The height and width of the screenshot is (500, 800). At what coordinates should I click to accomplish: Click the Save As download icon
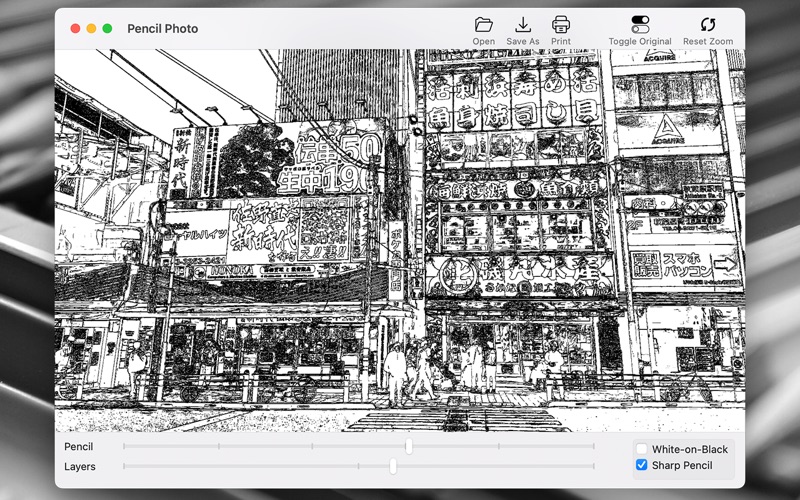[522, 24]
